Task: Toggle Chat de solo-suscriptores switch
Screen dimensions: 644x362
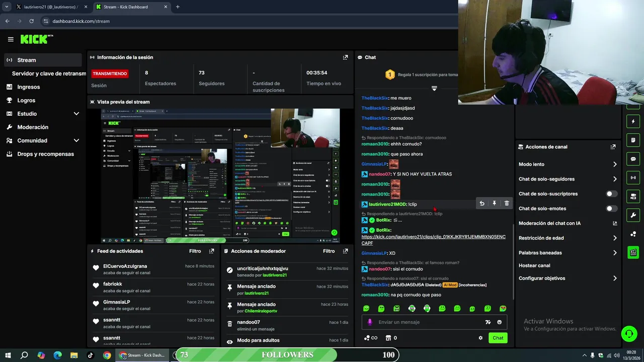Action: click(x=611, y=194)
